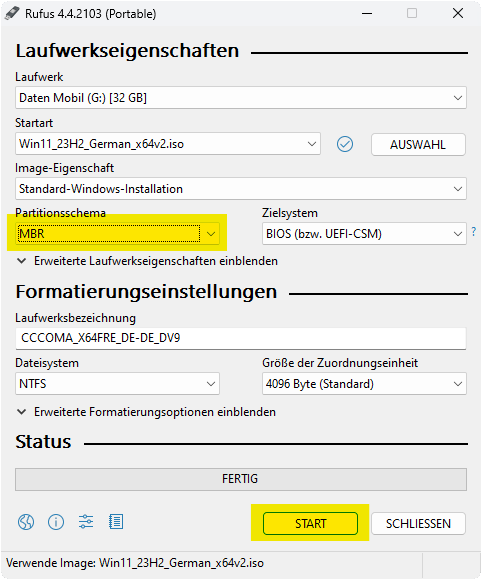Screen dimensions: 482x580
Task: Open the Dateisystem NTFS dropdown
Action: coord(117,384)
